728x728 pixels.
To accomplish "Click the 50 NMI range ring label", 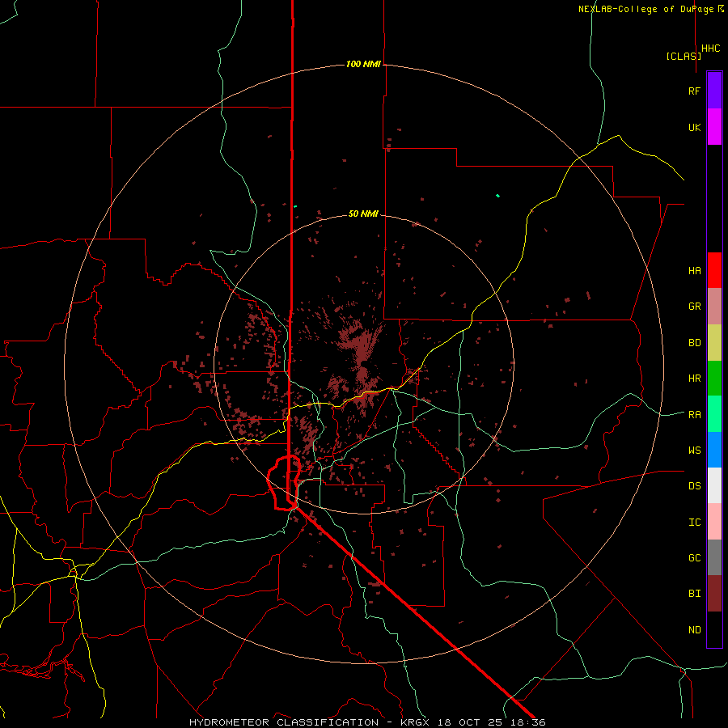I will pos(363,214).
